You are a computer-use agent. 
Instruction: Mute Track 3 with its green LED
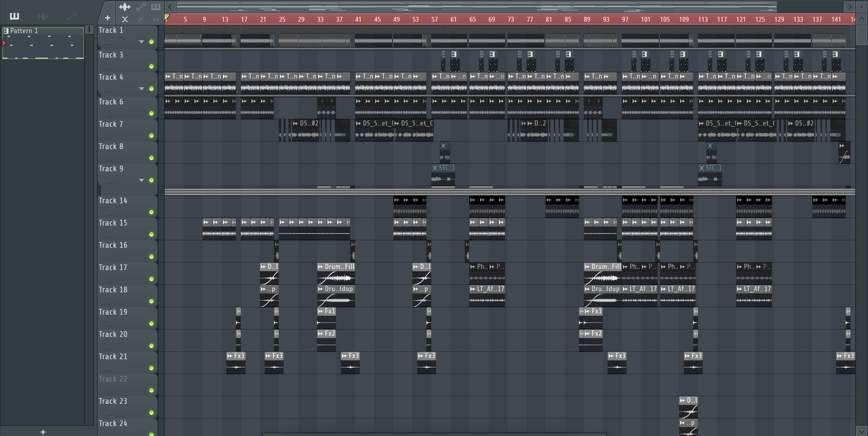(x=152, y=66)
